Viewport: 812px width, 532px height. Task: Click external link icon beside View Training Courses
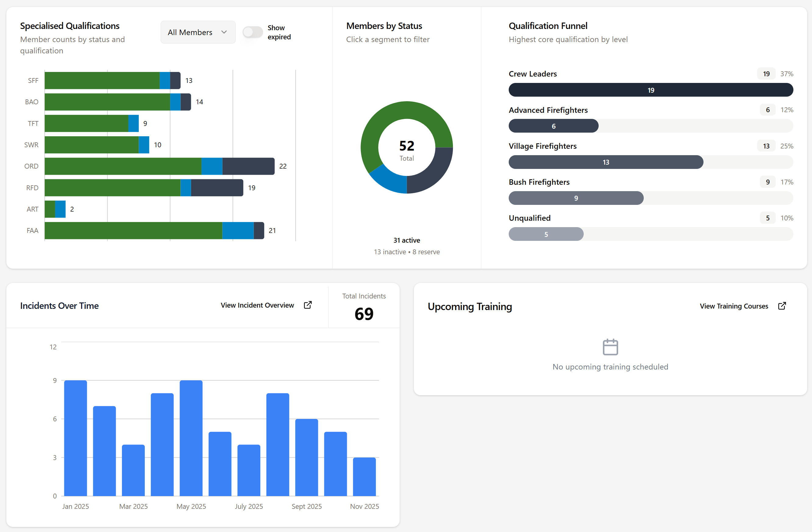pyautogui.click(x=782, y=306)
